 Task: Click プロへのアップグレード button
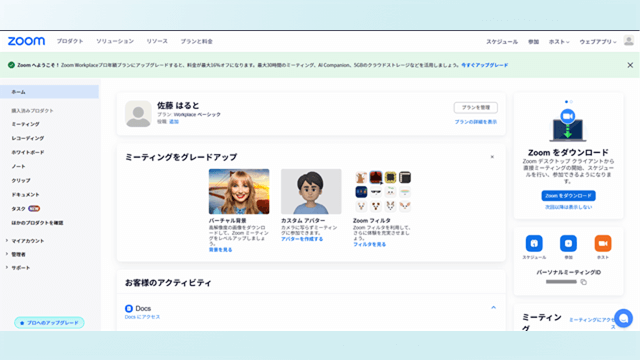pyautogui.click(x=49, y=322)
